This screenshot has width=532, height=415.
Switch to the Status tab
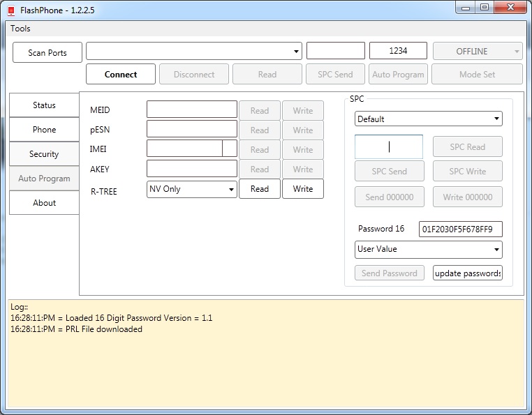point(44,105)
